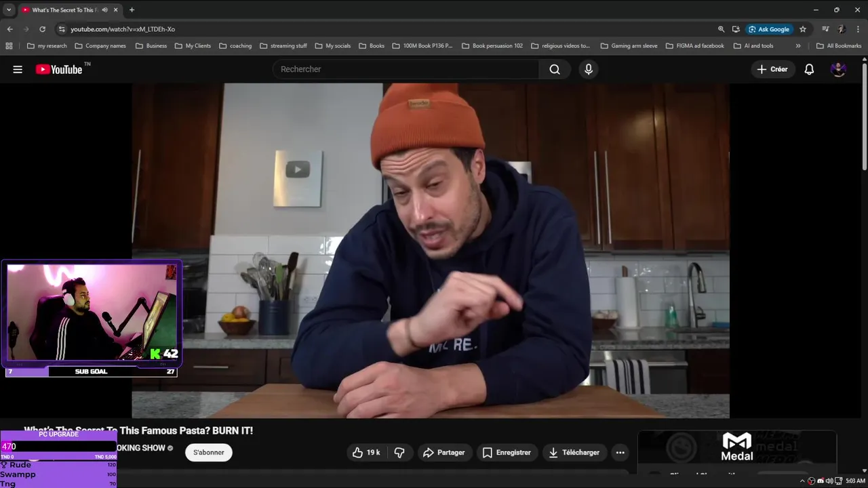Submit search with the magnifier button
The width and height of the screenshot is (868, 488).
(555, 69)
